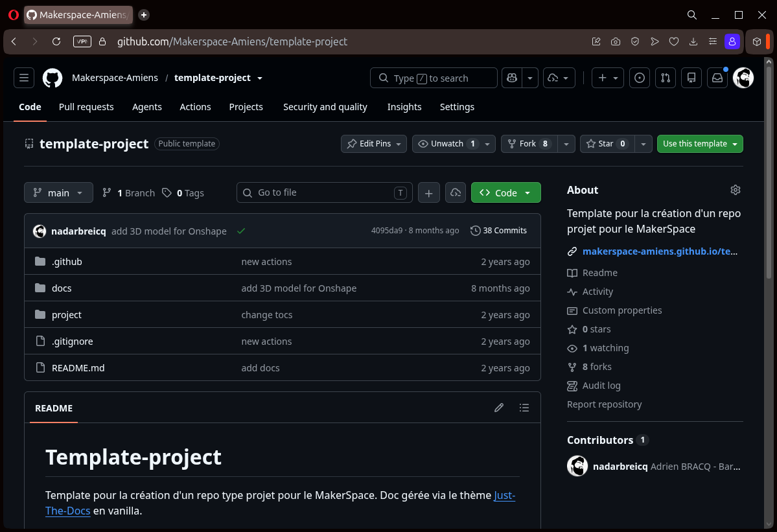The image size is (777, 532).
Task: Click the Star button
Action: click(x=607, y=144)
